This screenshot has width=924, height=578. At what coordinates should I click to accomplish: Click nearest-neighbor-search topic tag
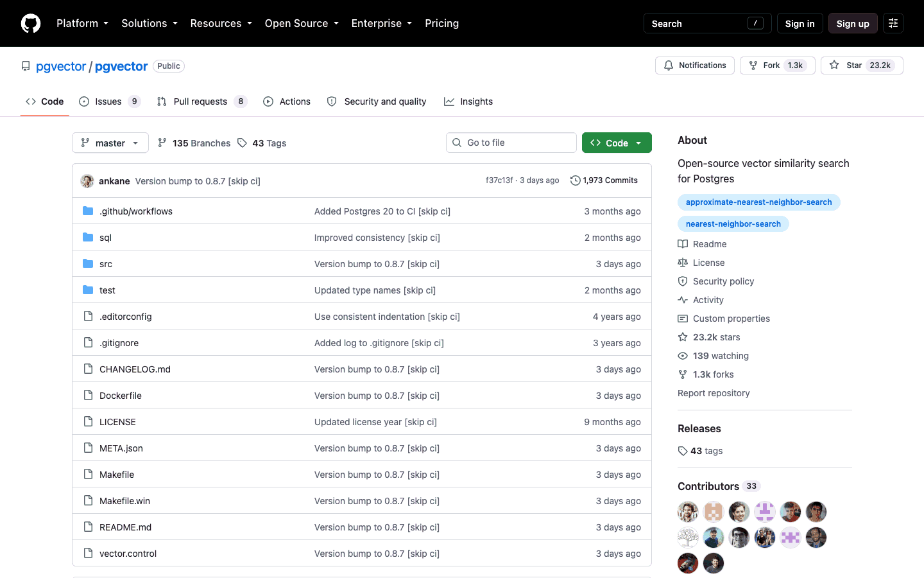click(x=733, y=224)
